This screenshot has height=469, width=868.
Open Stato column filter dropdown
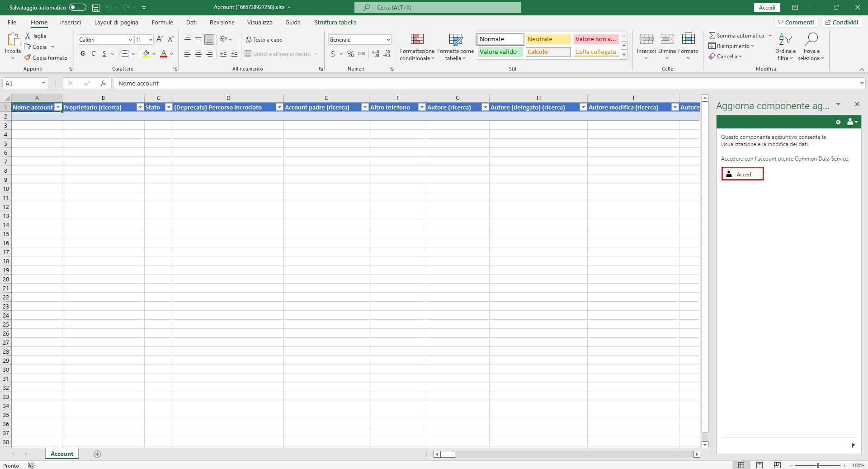point(169,107)
